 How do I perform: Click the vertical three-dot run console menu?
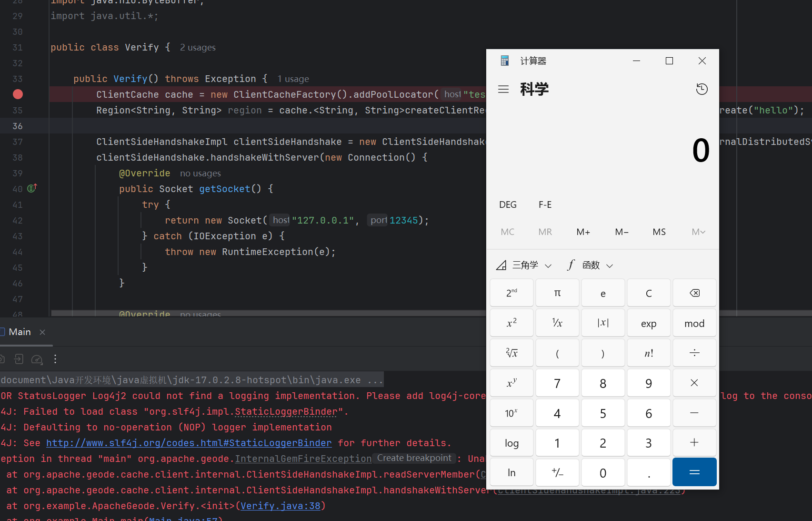point(55,359)
